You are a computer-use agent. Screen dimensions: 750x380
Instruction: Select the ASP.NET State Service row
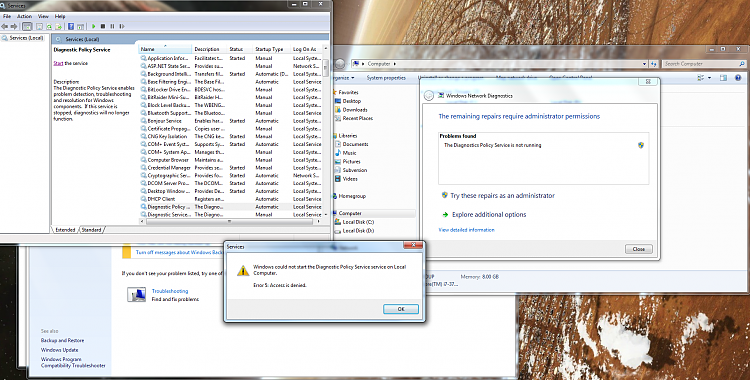231,66
